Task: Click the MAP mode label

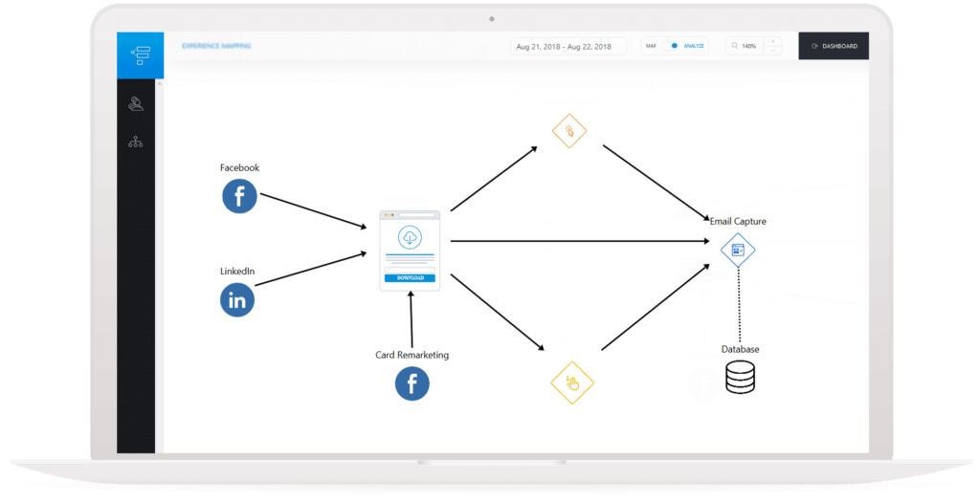Action: pyautogui.click(x=651, y=46)
